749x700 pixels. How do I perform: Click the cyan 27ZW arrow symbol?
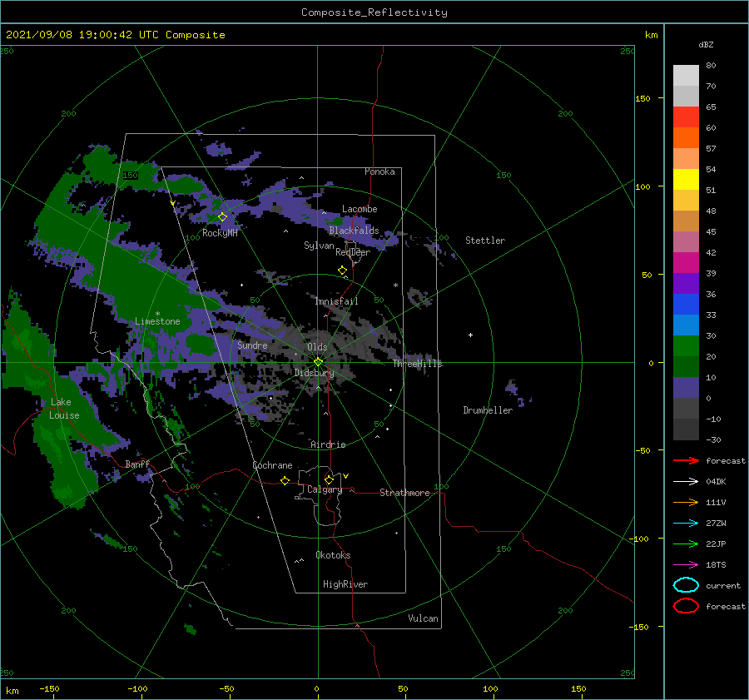tap(686, 524)
